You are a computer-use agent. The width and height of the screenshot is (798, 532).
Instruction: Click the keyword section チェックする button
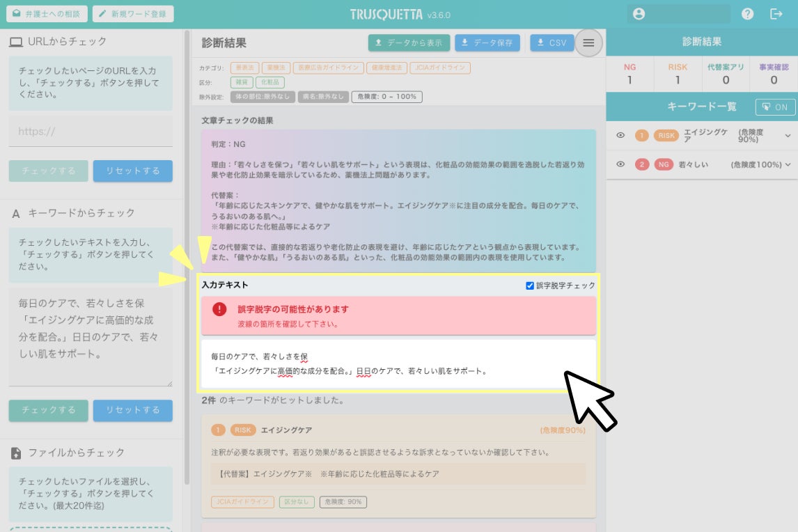[x=48, y=410]
